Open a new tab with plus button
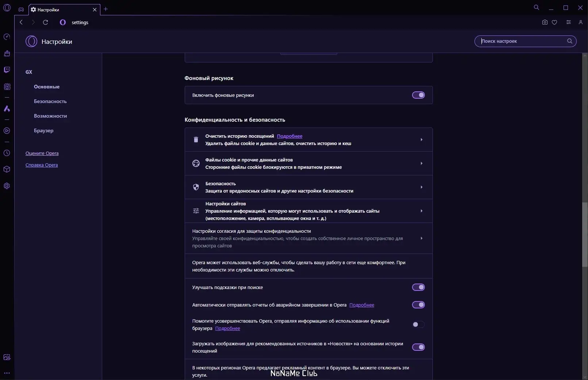This screenshot has width=588, height=380. coord(106,9)
